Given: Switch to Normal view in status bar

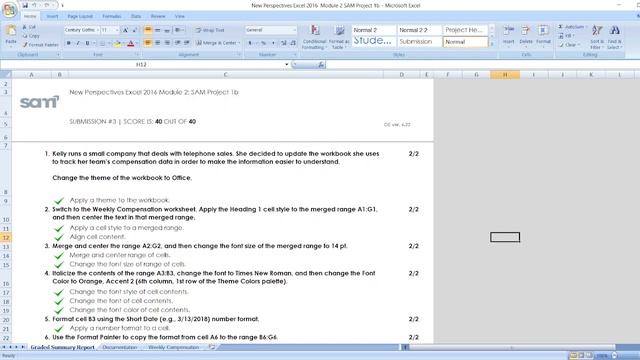Looking at the screenshot, I should (573, 356).
